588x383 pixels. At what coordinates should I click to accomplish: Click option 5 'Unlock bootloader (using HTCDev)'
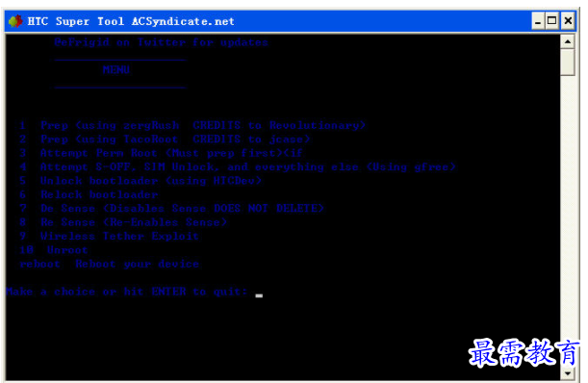[141, 181]
